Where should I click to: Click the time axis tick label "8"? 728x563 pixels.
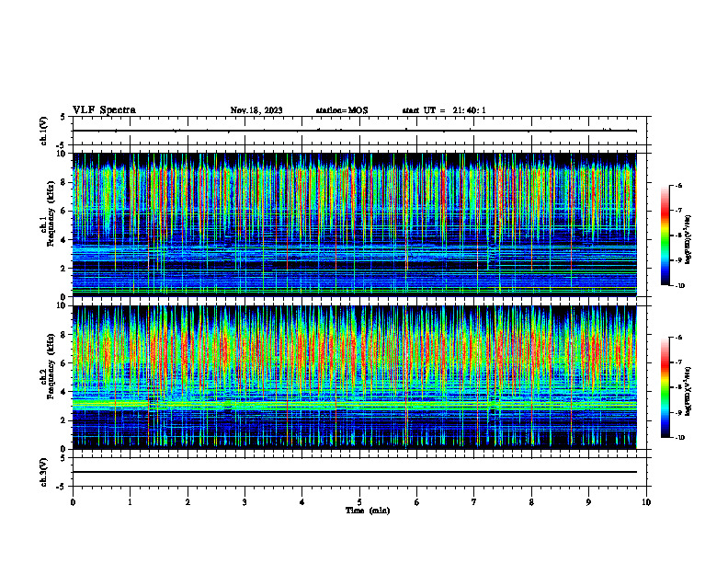[531, 502]
